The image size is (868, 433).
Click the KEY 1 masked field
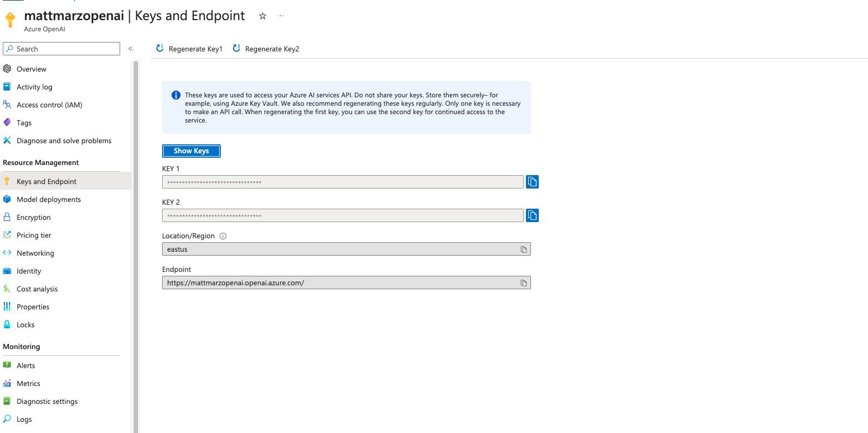(342, 182)
